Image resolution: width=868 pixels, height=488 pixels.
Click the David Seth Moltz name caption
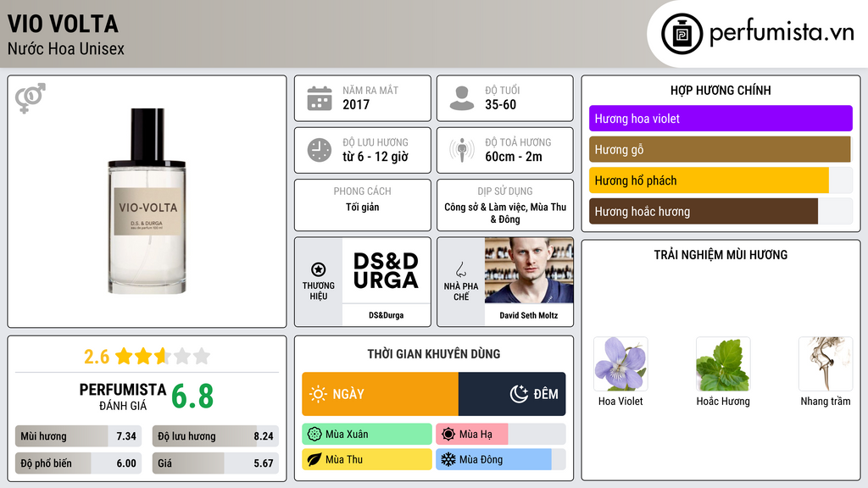pos(529,315)
